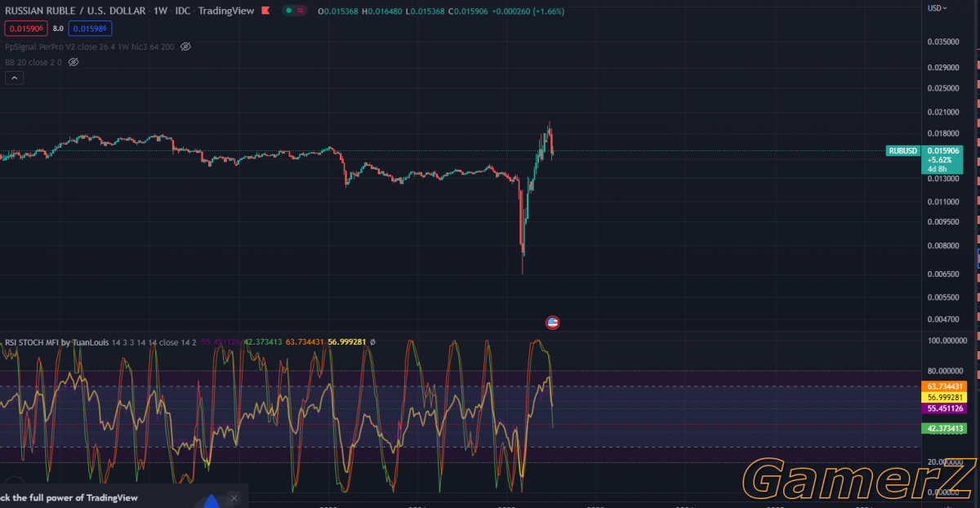Click the RUBUSD price line label

point(903,150)
